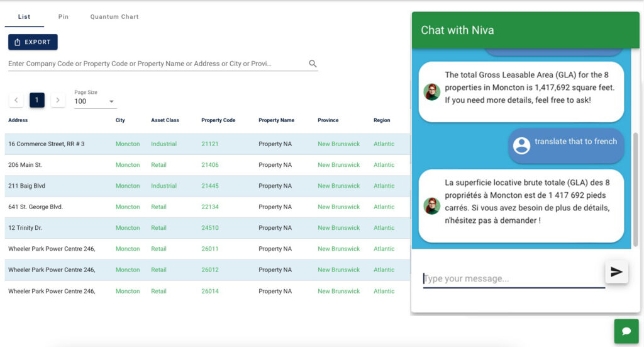Click Niva avatar beside French reply
Screen dimensions: 644x347
431,206
